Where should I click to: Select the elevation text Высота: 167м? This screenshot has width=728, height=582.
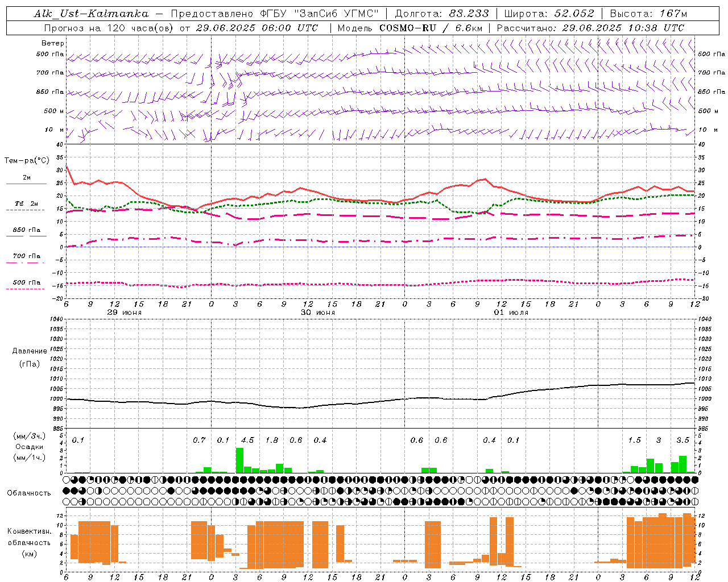648,14
